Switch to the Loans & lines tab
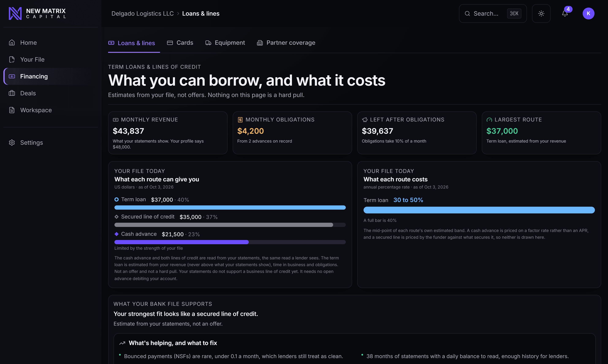The image size is (608, 364). click(x=134, y=43)
